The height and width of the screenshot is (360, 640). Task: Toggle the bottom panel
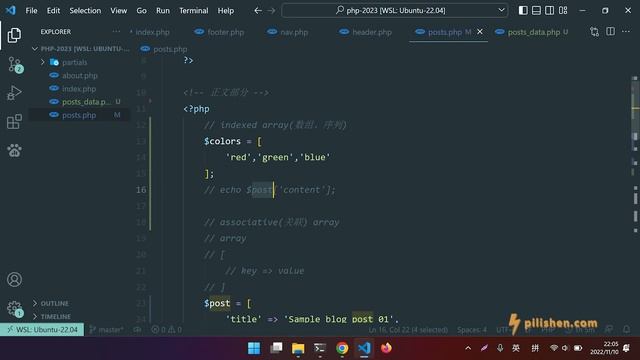[x=536, y=10]
